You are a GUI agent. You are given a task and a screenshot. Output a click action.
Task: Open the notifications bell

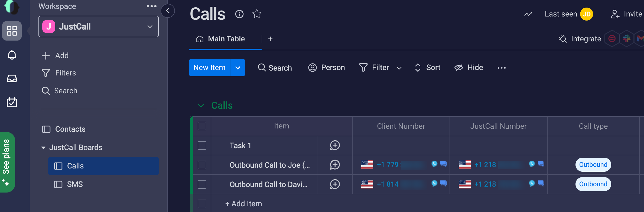pyautogui.click(x=12, y=55)
